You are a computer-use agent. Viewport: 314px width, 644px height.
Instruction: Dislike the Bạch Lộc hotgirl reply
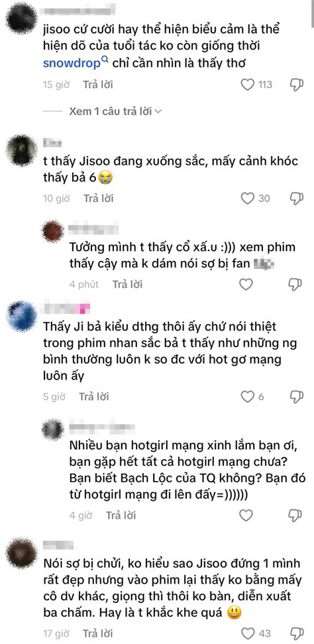click(x=296, y=515)
